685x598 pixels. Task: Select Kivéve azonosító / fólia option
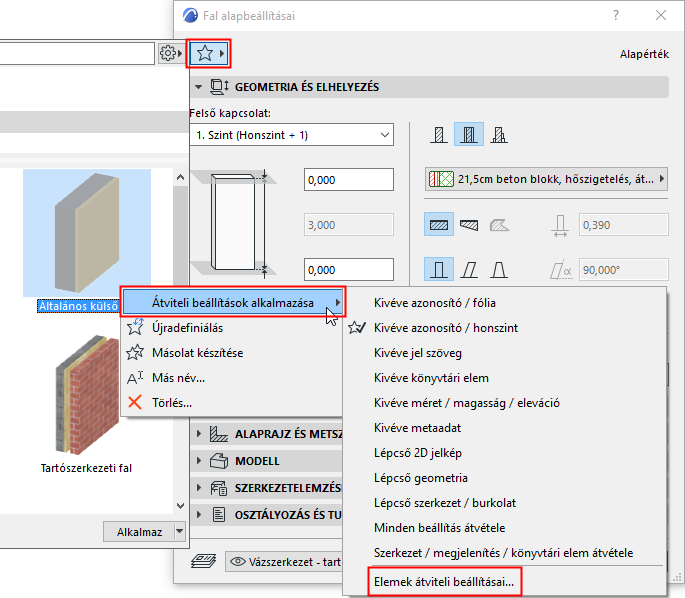tap(505, 303)
